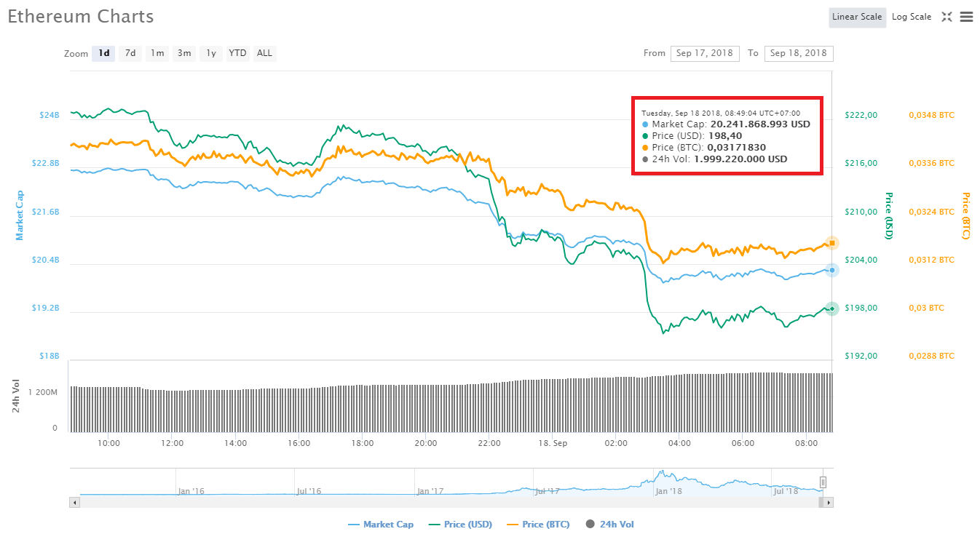Viewport: 980px width, 534px height.
Task: Edit the From date field
Action: click(705, 53)
